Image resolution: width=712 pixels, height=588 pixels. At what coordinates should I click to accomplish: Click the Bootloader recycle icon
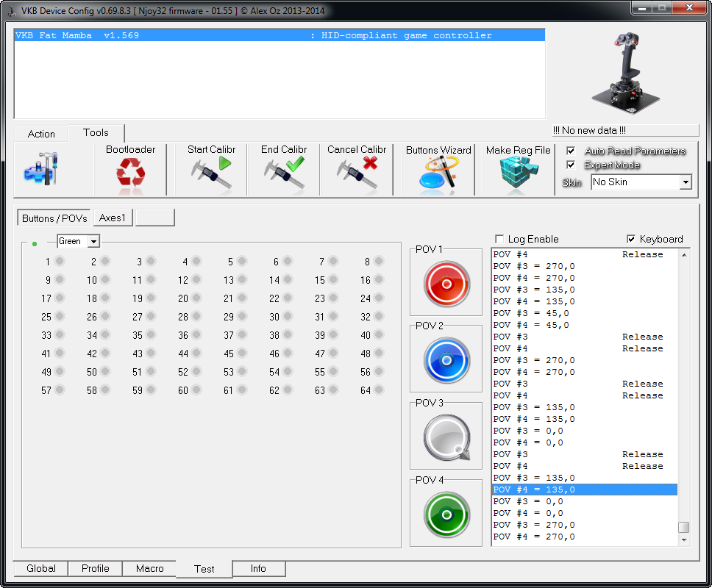[131, 173]
